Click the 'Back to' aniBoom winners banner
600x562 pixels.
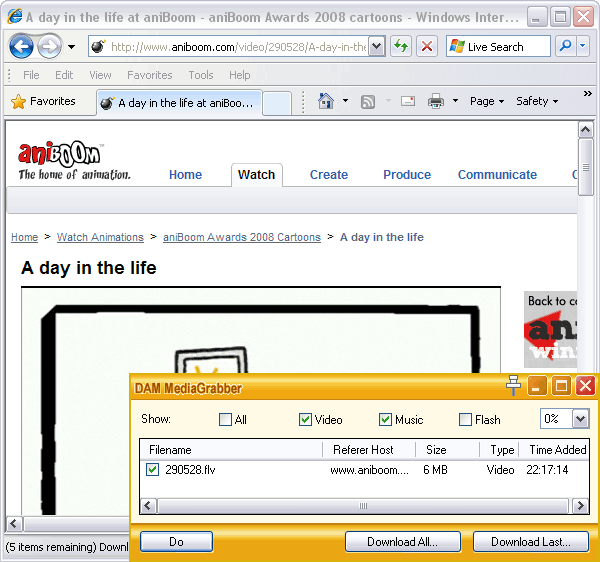click(x=550, y=330)
